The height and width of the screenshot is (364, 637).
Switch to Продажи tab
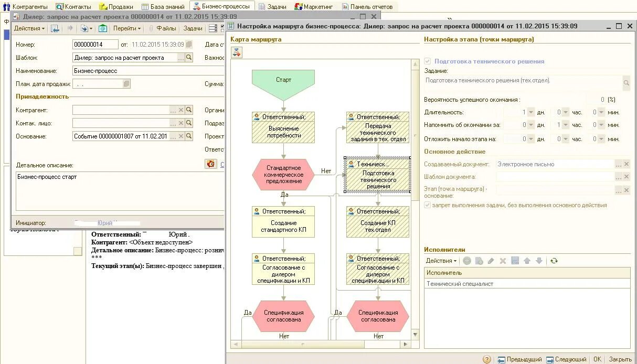click(x=116, y=6)
